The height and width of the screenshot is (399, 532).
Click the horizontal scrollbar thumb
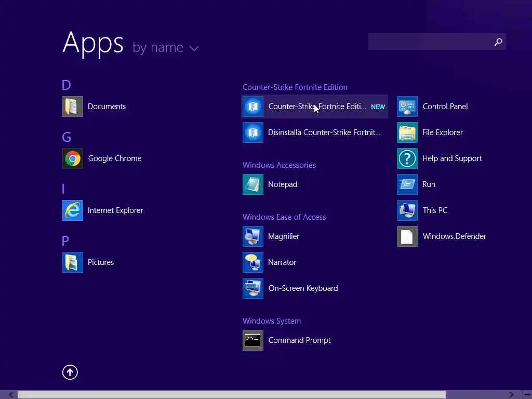tap(232, 395)
